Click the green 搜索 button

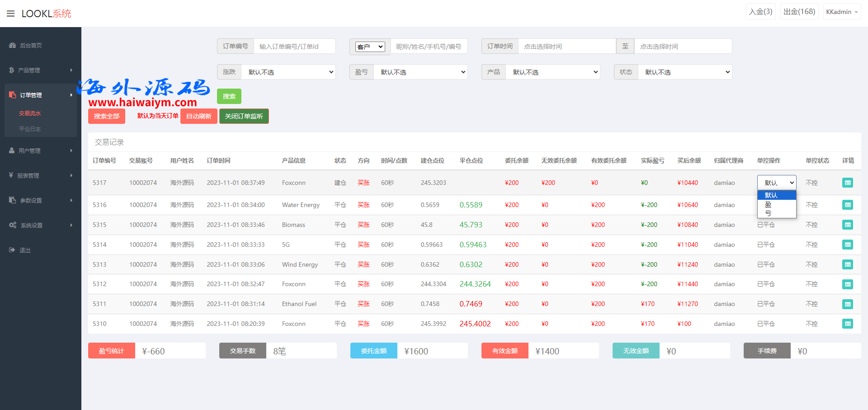tap(229, 96)
